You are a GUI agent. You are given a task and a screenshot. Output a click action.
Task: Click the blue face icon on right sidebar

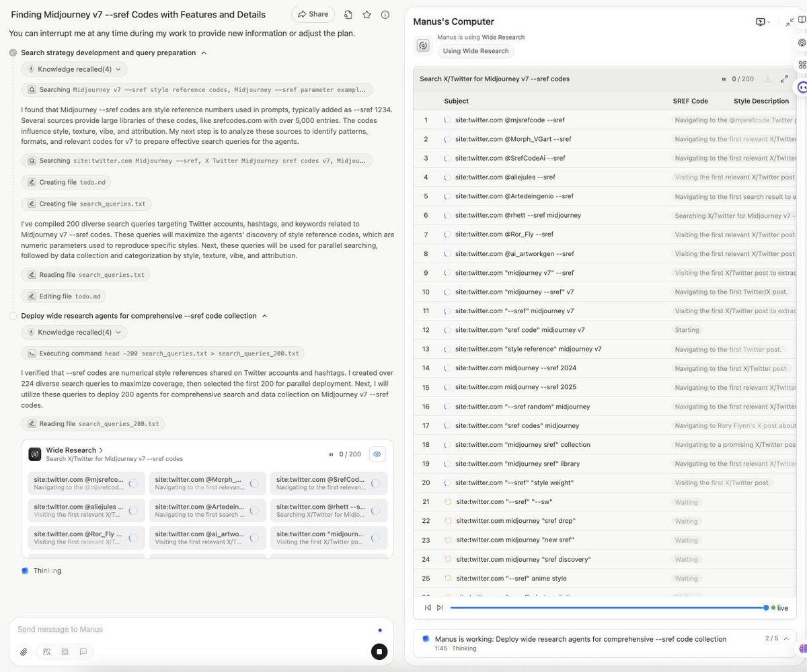click(802, 87)
